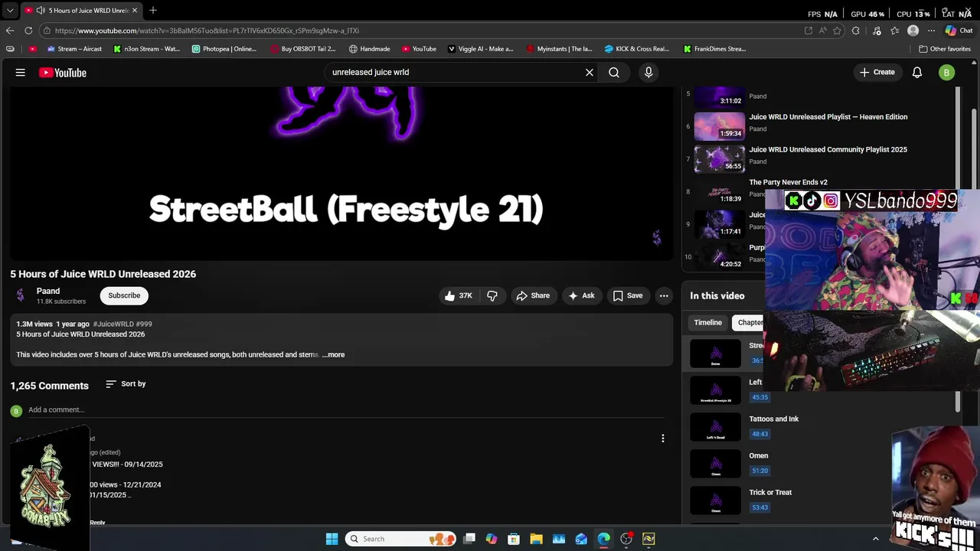This screenshot has width=980, height=551.
Task: Open a new browser tab
Action: click(152, 10)
